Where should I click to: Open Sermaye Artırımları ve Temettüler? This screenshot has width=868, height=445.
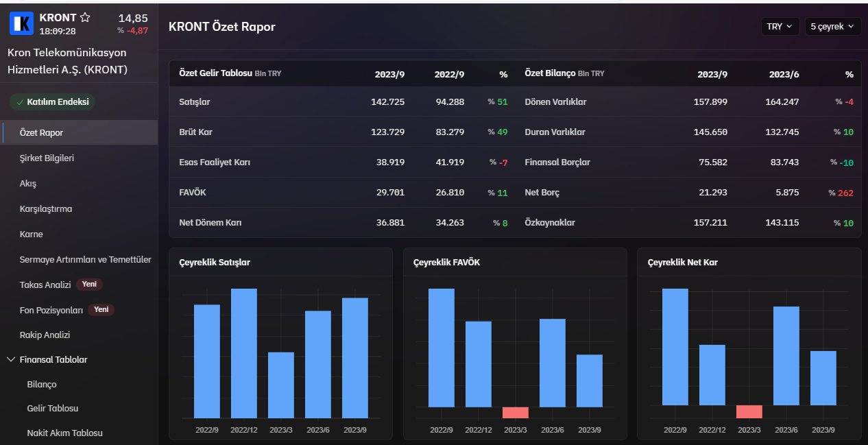point(86,259)
